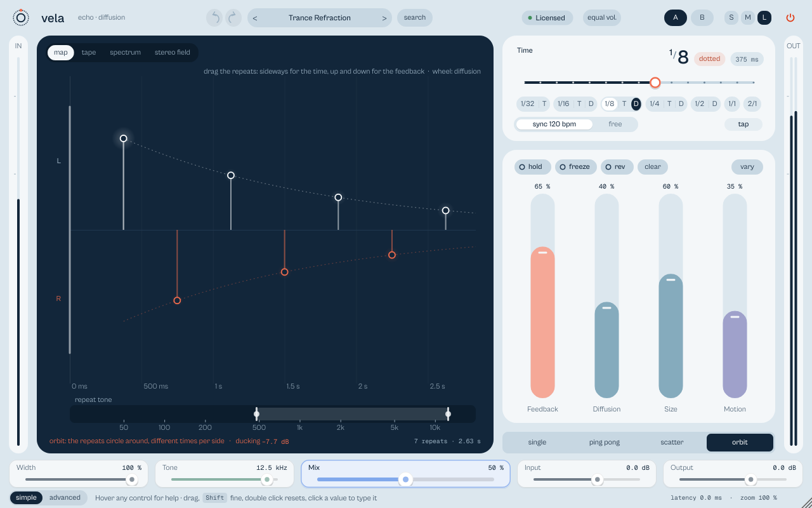Click the 375 ms time value
This screenshot has height=508, width=812.
click(x=747, y=59)
